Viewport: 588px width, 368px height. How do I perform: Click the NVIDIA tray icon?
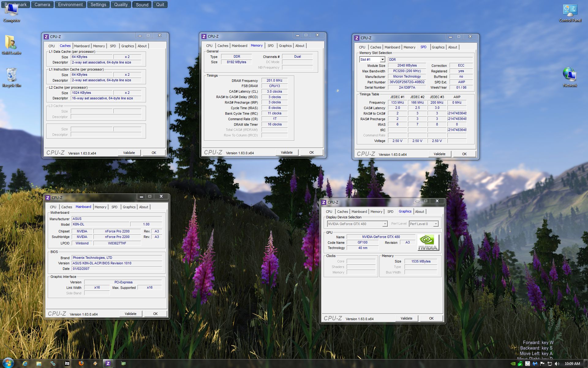click(x=513, y=364)
